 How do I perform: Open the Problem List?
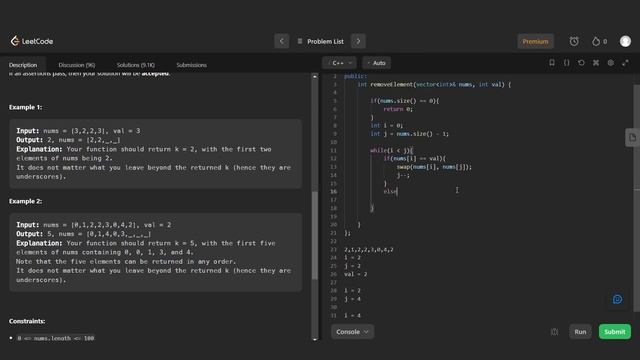click(321, 41)
